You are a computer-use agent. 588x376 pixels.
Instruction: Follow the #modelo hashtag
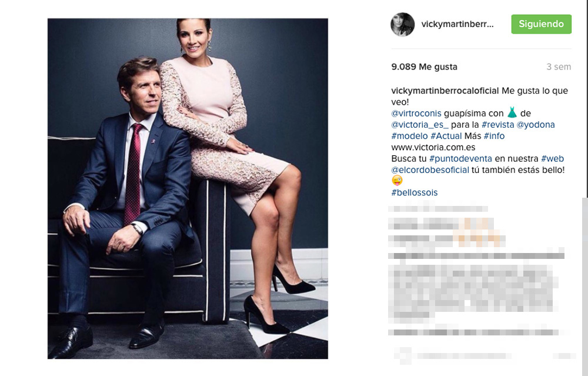pos(409,136)
